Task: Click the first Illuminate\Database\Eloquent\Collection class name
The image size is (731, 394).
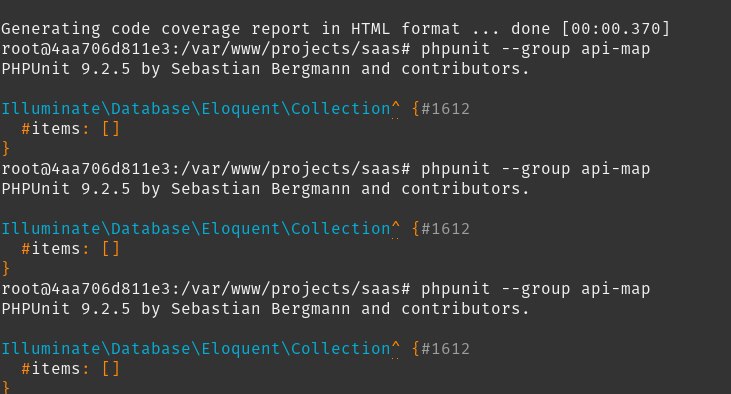Action: tap(196, 109)
